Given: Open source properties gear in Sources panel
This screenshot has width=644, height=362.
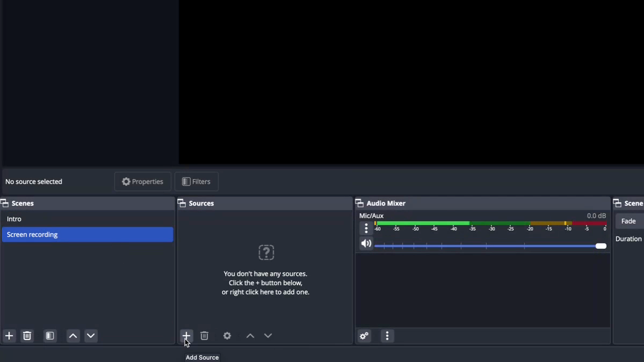Looking at the screenshot, I should point(227,336).
